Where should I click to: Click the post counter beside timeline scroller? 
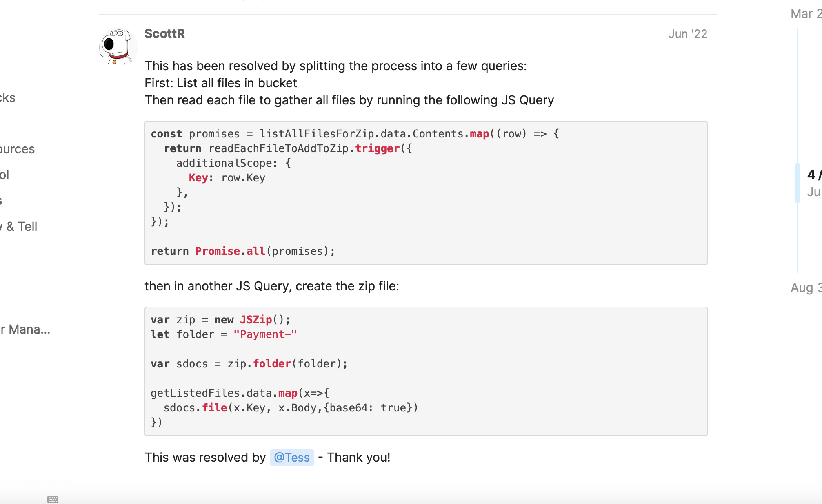(x=814, y=175)
